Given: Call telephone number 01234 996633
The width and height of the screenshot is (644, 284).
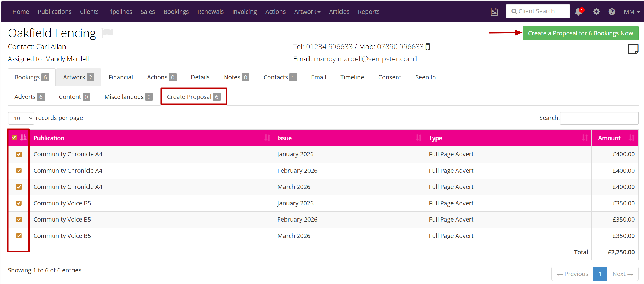Looking at the screenshot, I should point(329,47).
